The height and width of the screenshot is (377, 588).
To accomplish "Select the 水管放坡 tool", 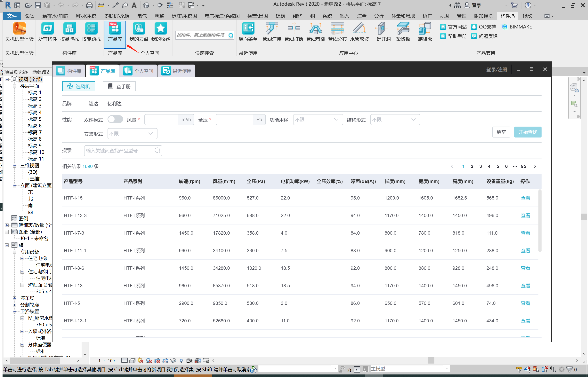I will pos(359,32).
